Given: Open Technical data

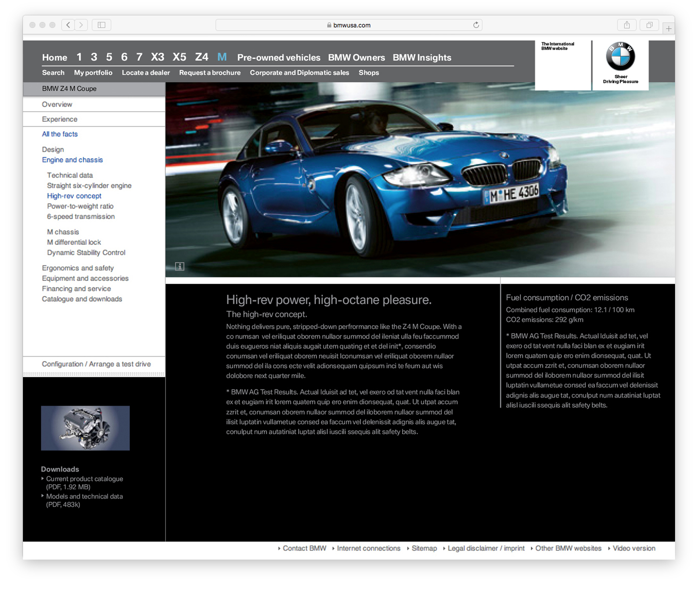Looking at the screenshot, I should [x=70, y=176].
